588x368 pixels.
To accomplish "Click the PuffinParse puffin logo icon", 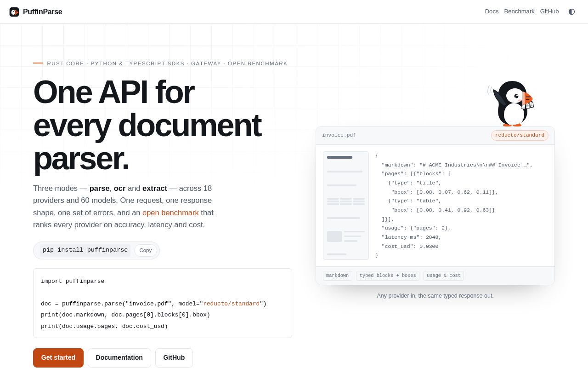I will (14, 12).
